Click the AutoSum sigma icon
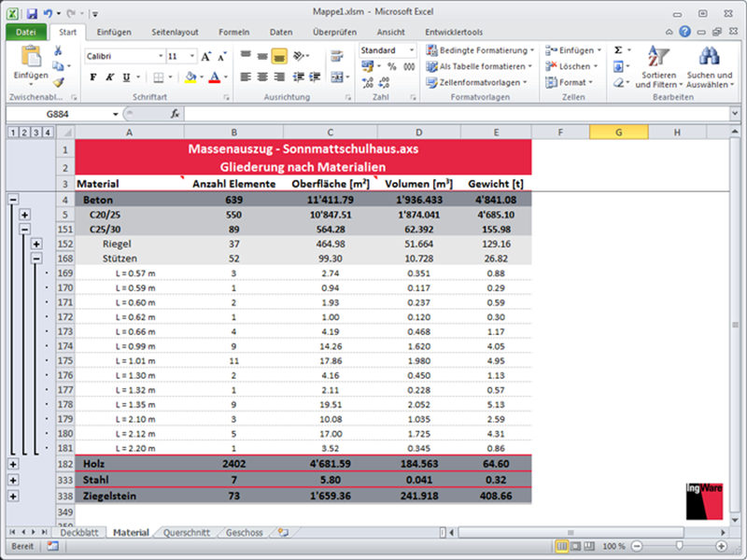Image resolution: width=747 pixels, height=560 pixels. coord(618,50)
